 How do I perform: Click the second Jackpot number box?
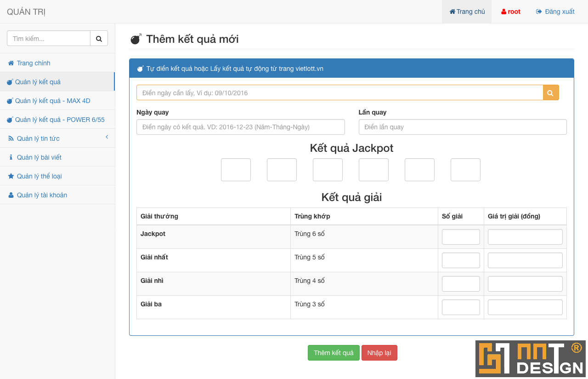282,170
